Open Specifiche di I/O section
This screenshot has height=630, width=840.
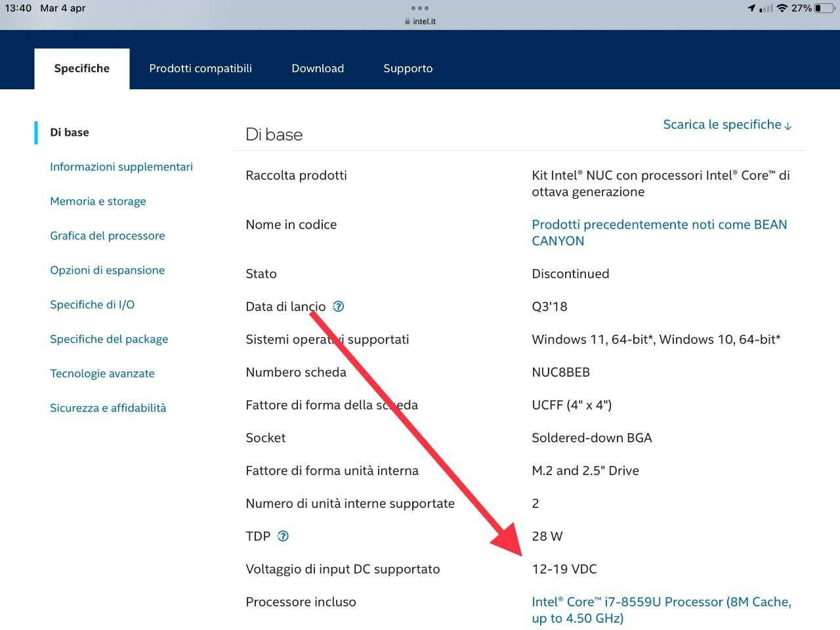click(x=93, y=304)
